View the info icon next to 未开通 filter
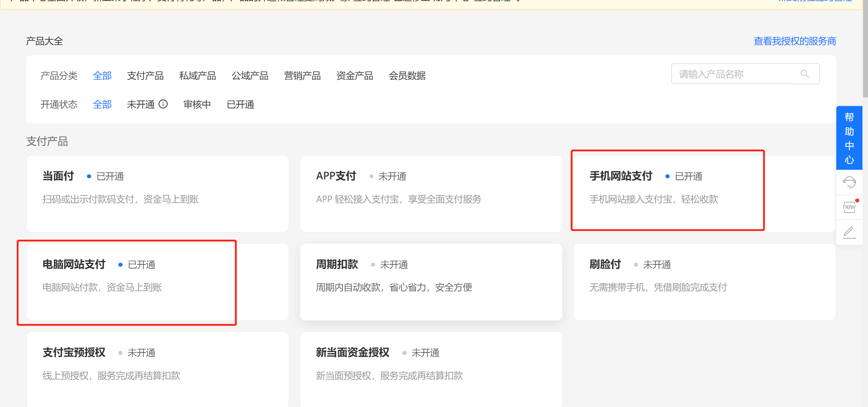Viewport: 868px width, 407px height. [164, 104]
